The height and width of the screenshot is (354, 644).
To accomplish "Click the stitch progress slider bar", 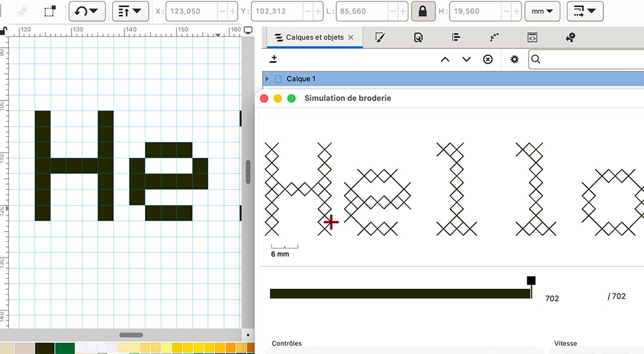I will [400, 293].
